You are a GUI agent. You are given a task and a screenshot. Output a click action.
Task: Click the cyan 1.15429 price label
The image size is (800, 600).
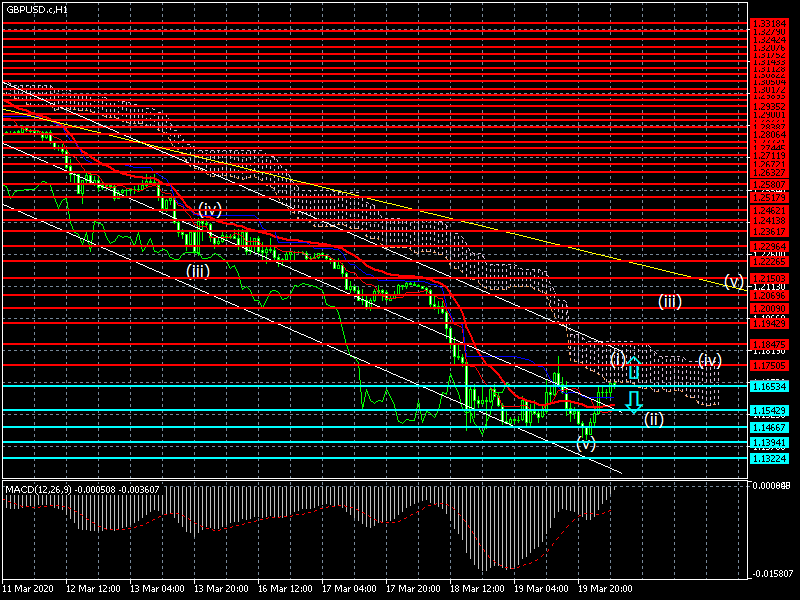[770, 411]
